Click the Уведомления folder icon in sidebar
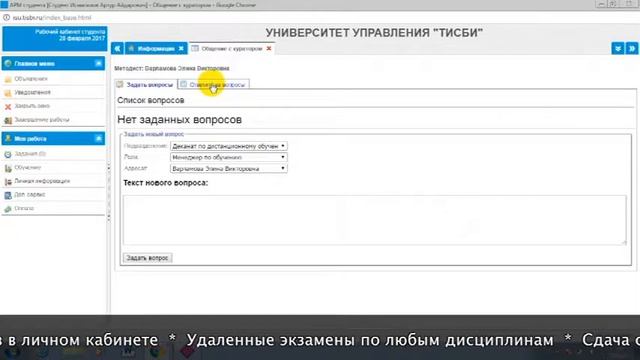The image size is (640, 360). coord(8,93)
